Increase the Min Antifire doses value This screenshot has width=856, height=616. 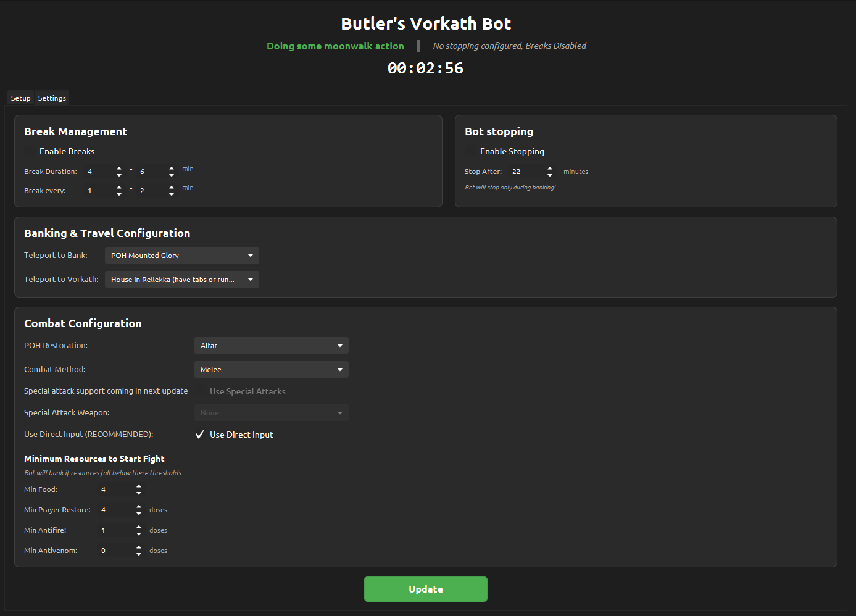[139, 527]
